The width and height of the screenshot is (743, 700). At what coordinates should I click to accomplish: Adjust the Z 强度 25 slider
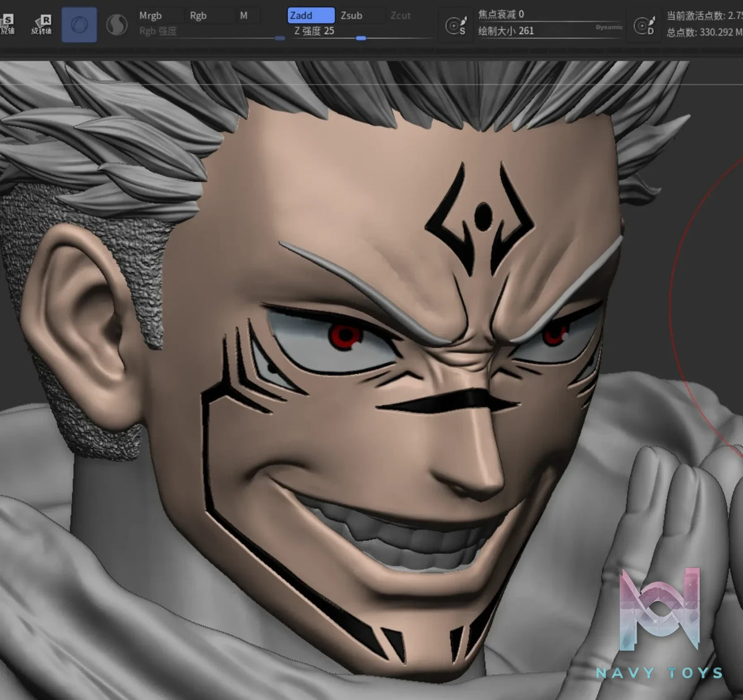pyautogui.click(x=361, y=32)
